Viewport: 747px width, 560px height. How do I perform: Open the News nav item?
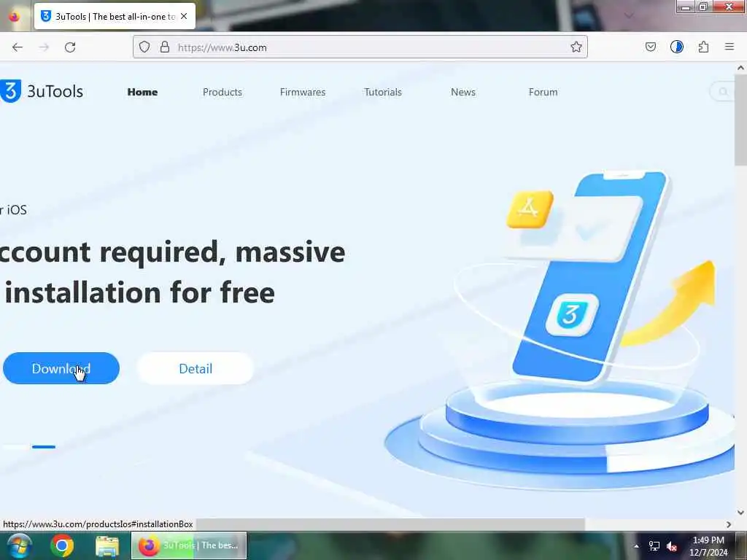(463, 92)
